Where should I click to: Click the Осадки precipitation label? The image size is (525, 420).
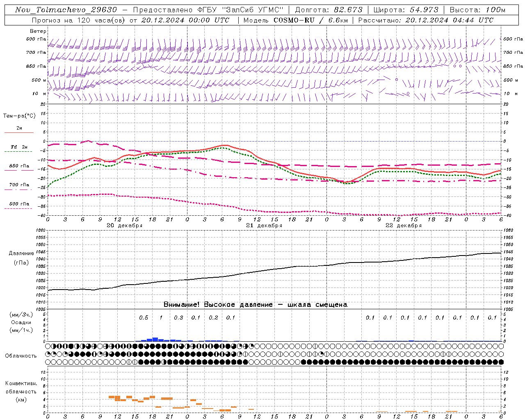(21, 322)
